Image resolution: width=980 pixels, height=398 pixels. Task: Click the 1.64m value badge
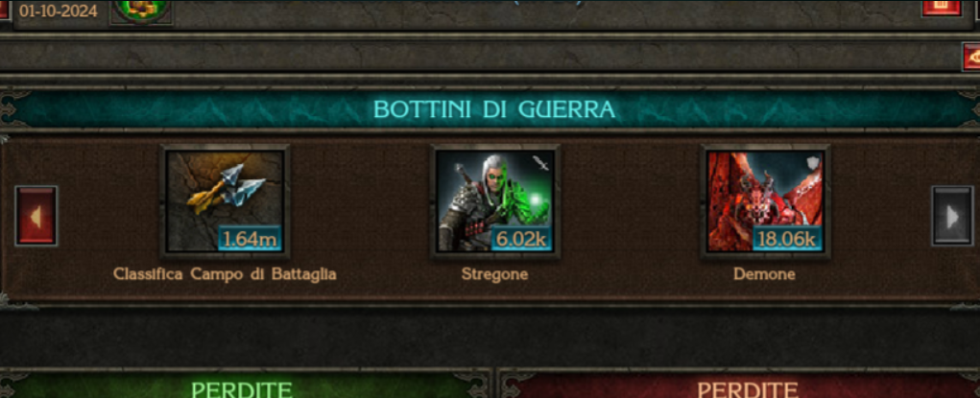(x=250, y=240)
